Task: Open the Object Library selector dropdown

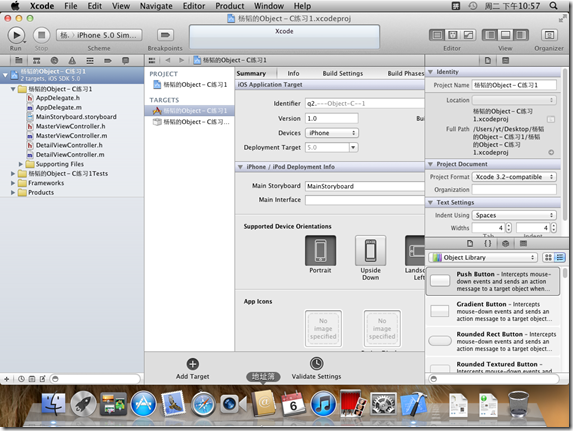Action: 483,257
